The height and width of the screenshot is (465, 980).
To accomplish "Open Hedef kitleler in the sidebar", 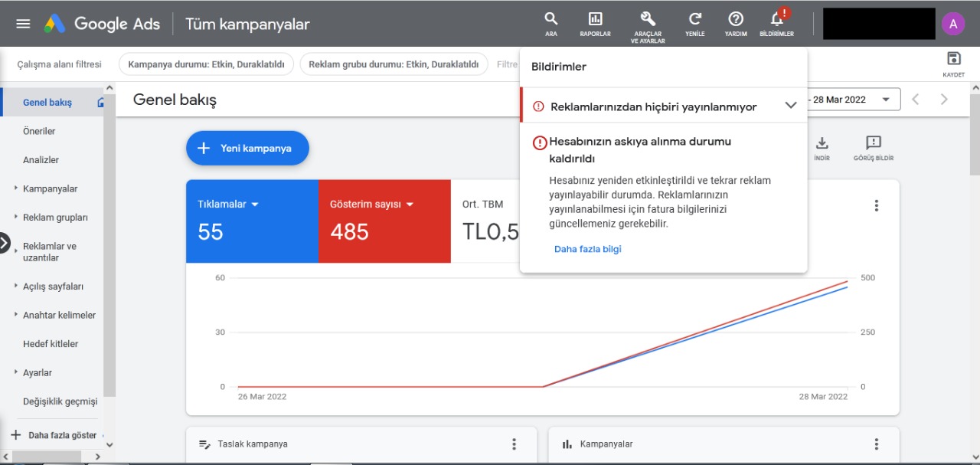I will pos(51,344).
